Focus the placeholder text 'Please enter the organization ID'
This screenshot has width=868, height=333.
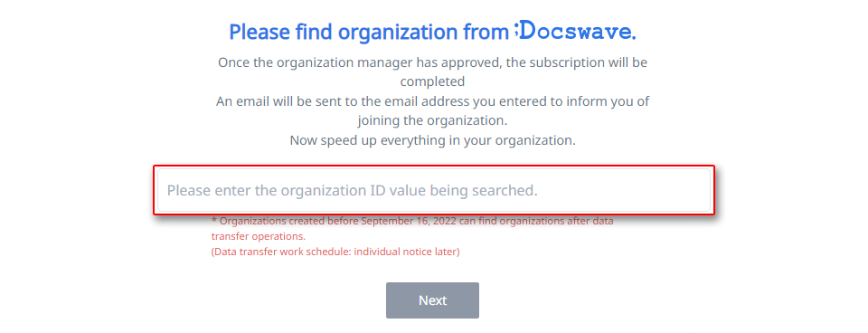[352, 191]
